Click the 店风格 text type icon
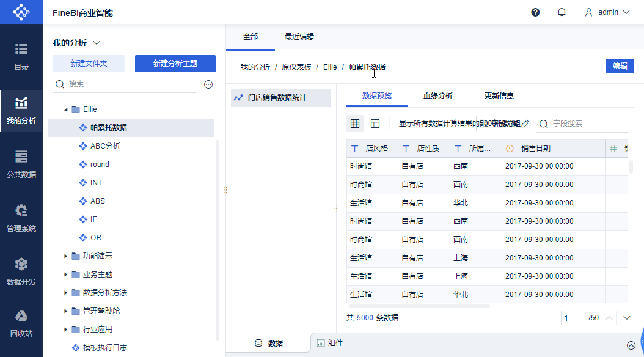 pyautogui.click(x=355, y=149)
